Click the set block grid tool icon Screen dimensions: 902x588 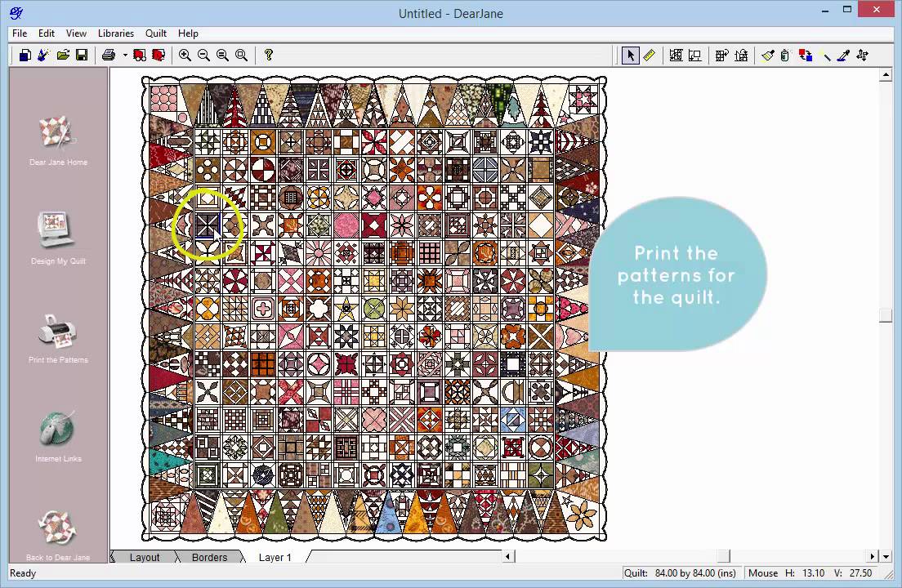(x=676, y=56)
